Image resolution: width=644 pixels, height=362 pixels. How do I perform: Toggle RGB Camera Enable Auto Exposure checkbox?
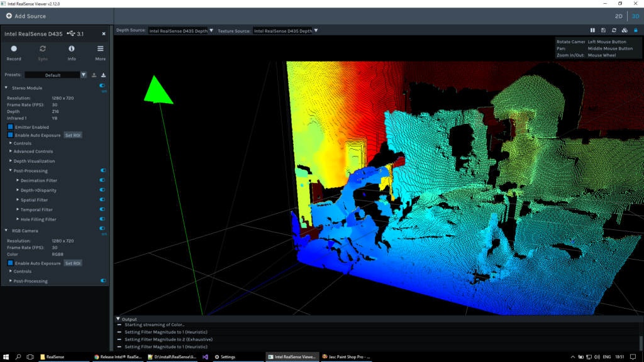(10, 263)
